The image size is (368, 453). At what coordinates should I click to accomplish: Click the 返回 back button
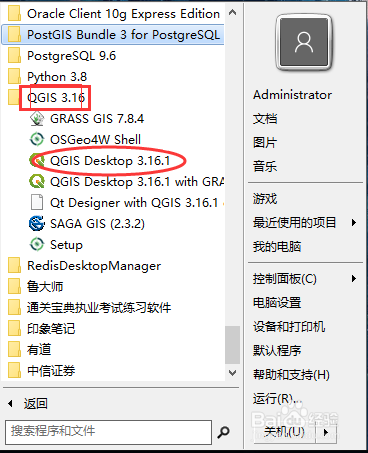tap(28, 404)
